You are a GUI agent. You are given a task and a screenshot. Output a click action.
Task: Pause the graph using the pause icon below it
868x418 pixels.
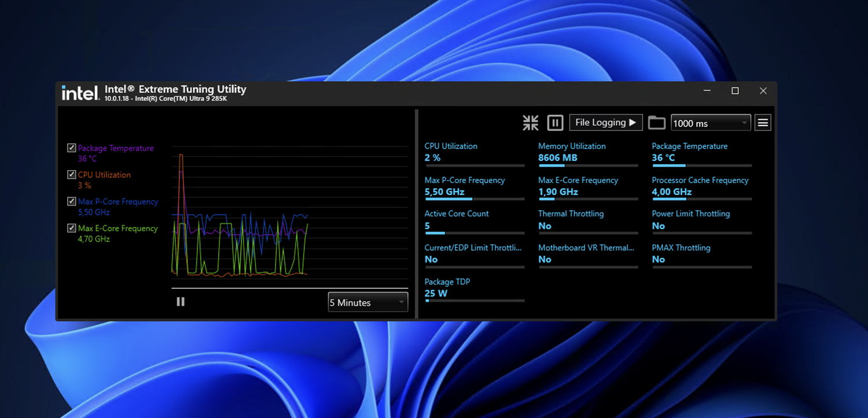point(181,302)
